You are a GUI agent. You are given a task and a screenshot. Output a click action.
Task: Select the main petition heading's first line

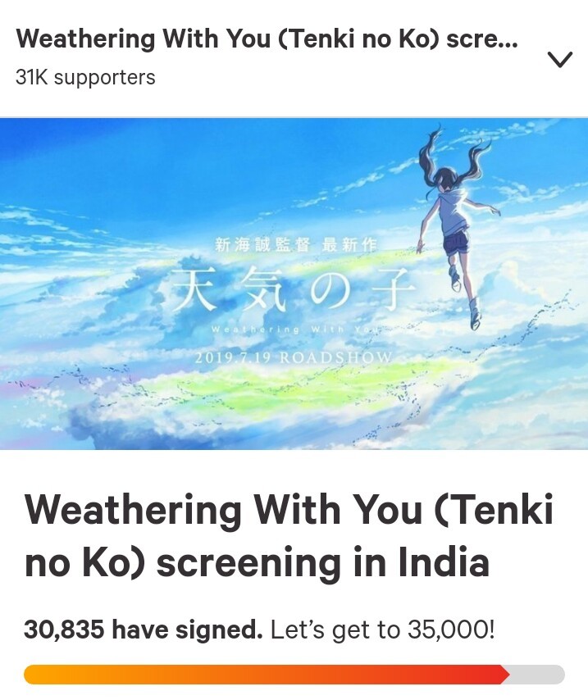click(x=289, y=509)
